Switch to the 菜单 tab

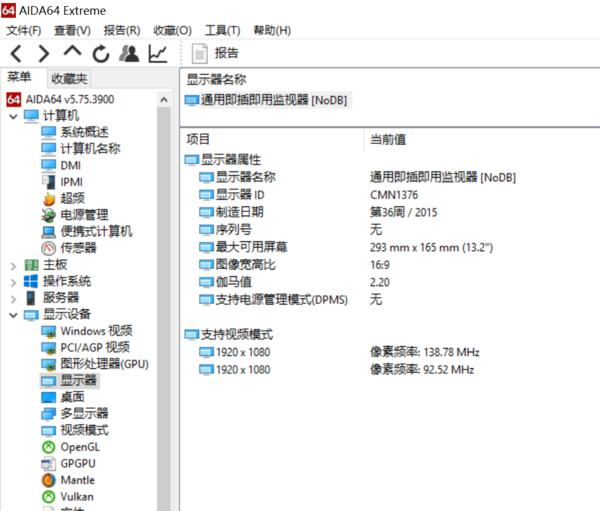[19, 77]
